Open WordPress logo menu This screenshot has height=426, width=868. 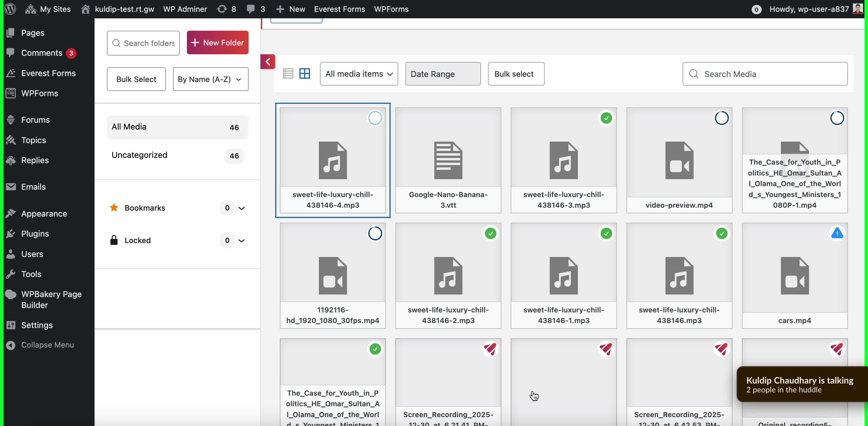[10, 9]
